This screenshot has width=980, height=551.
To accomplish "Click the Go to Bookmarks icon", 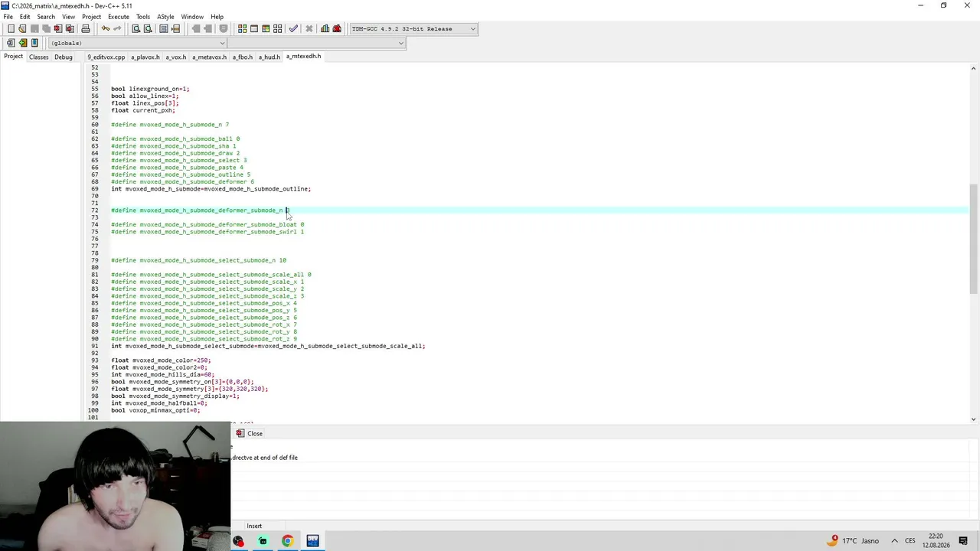I will point(34,43).
